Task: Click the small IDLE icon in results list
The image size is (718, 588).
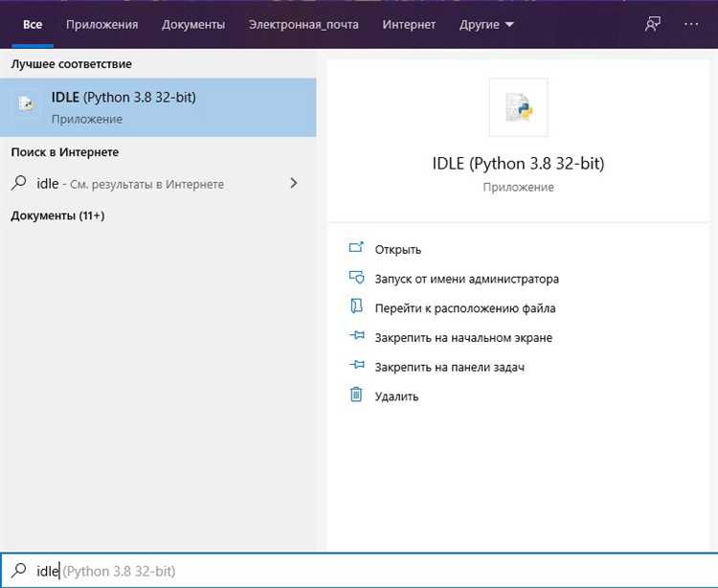Action: 26,104
